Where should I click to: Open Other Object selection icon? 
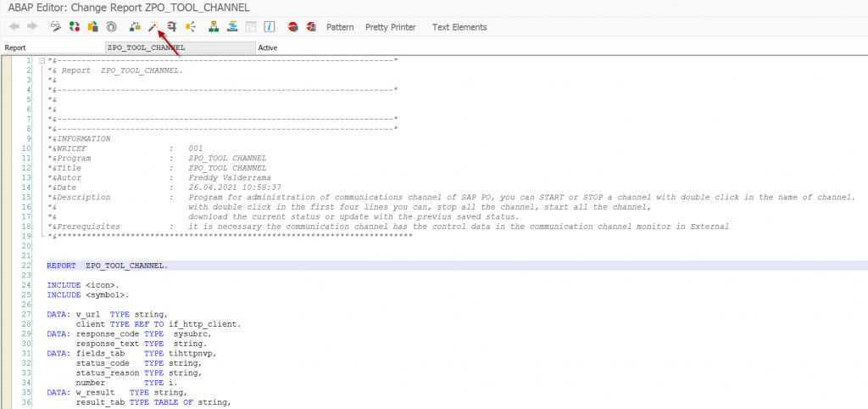pos(92,26)
